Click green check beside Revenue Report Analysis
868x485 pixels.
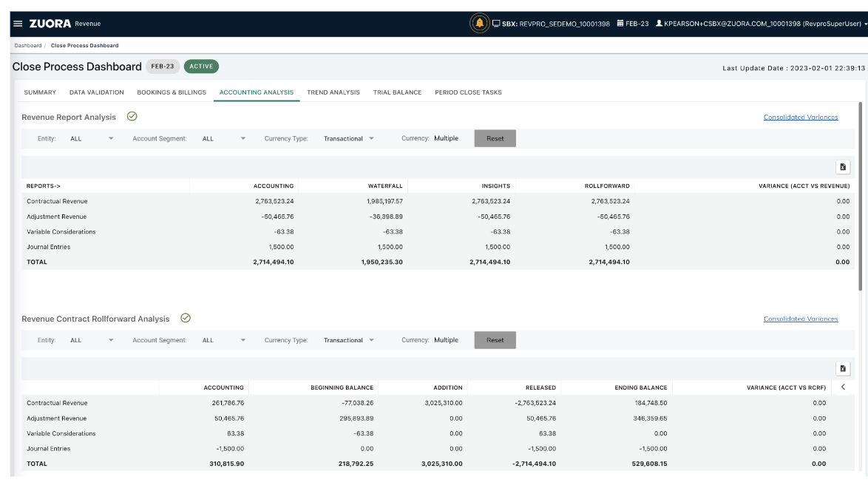click(133, 116)
